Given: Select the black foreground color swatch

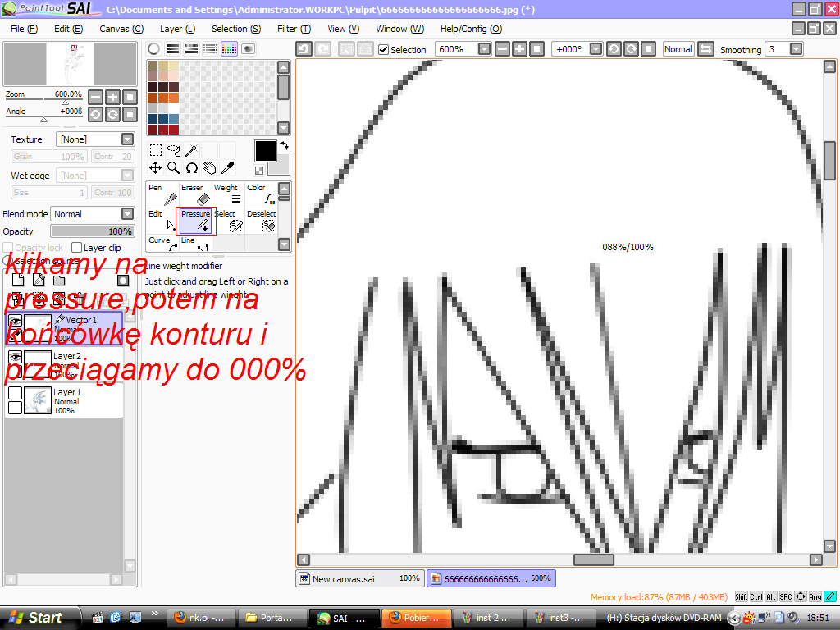Looking at the screenshot, I should 265,151.
